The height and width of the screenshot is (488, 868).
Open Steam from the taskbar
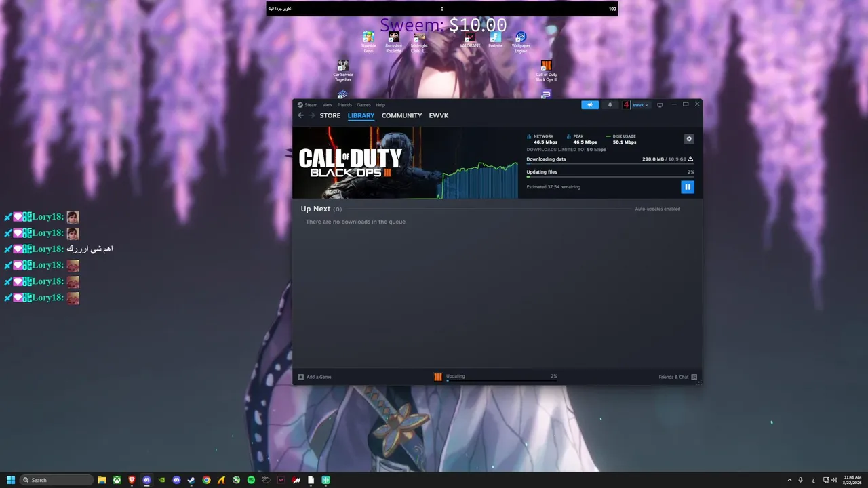pyautogui.click(x=191, y=480)
